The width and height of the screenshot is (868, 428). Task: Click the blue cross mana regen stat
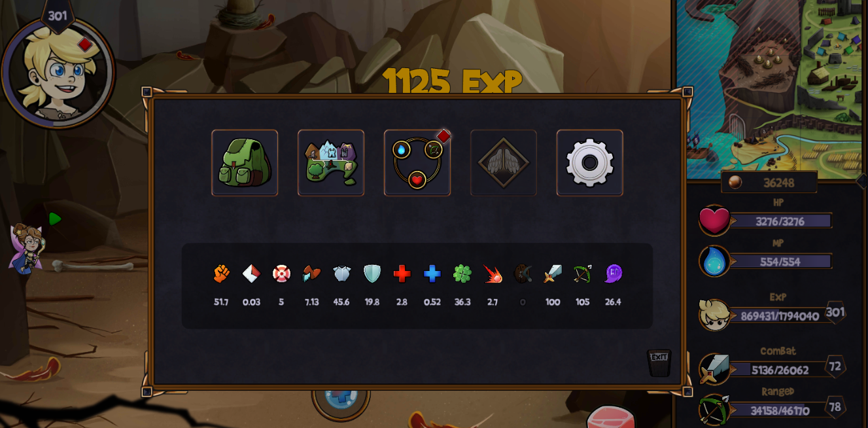pos(432,274)
